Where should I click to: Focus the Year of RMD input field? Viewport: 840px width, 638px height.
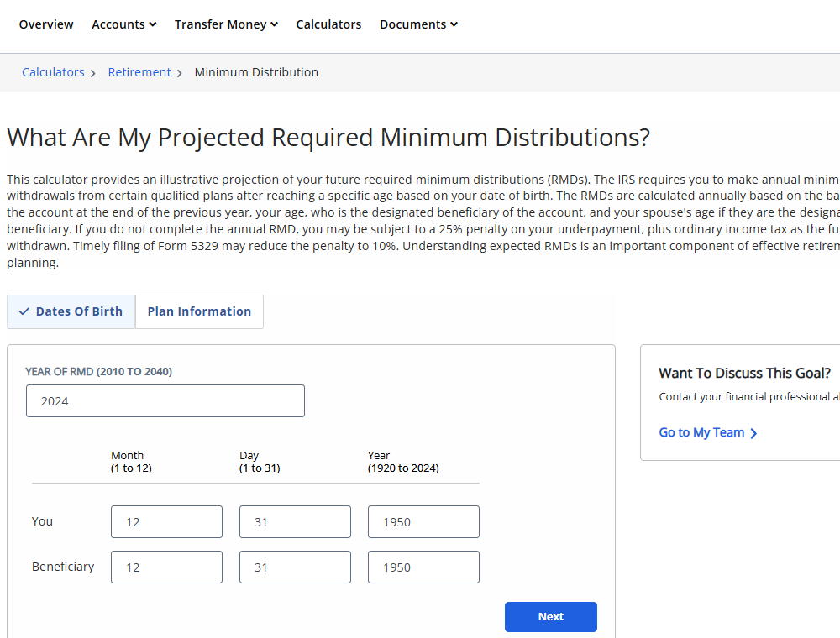pos(165,401)
